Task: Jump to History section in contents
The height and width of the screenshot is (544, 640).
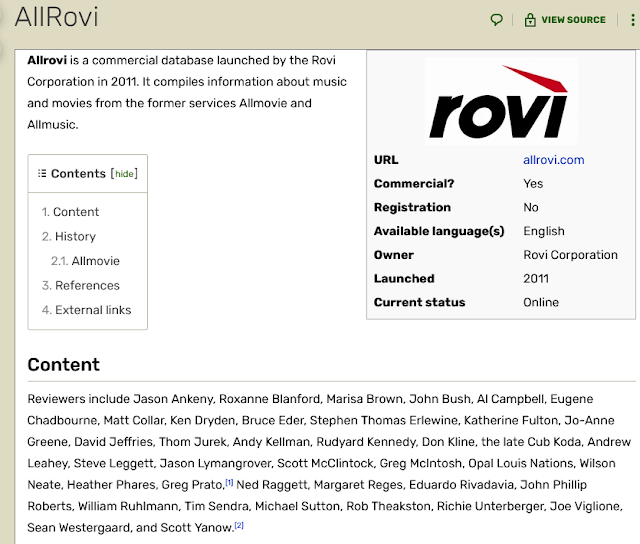Action: click(x=69, y=236)
